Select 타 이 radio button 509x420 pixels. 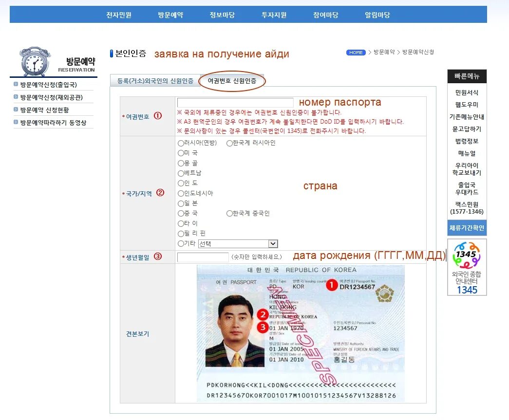click(x=181, y=223)
